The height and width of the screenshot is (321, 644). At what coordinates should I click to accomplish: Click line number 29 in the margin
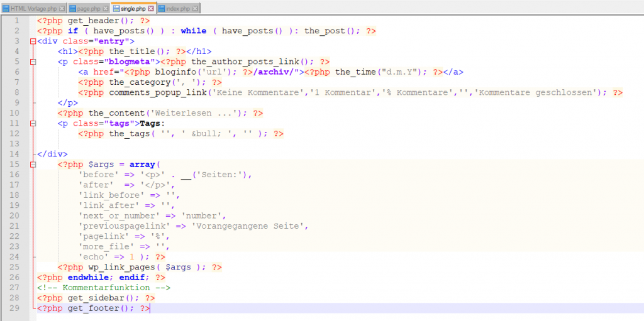point(14,308)
